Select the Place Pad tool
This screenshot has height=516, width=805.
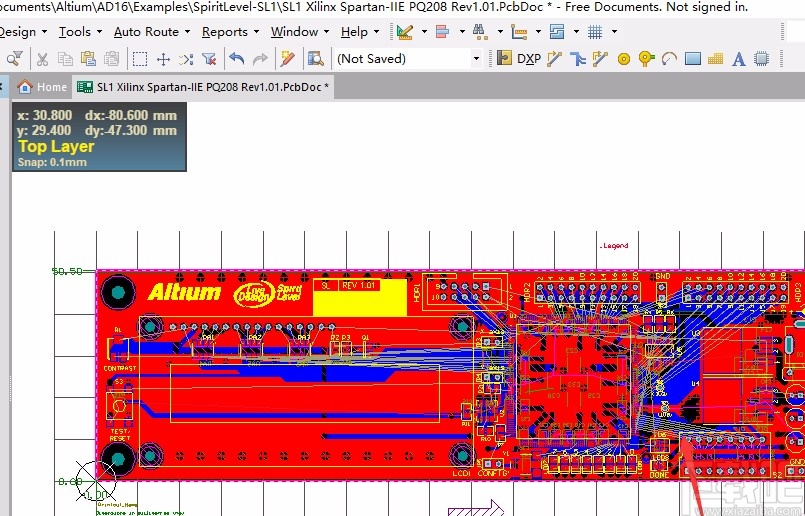[624, 59]
